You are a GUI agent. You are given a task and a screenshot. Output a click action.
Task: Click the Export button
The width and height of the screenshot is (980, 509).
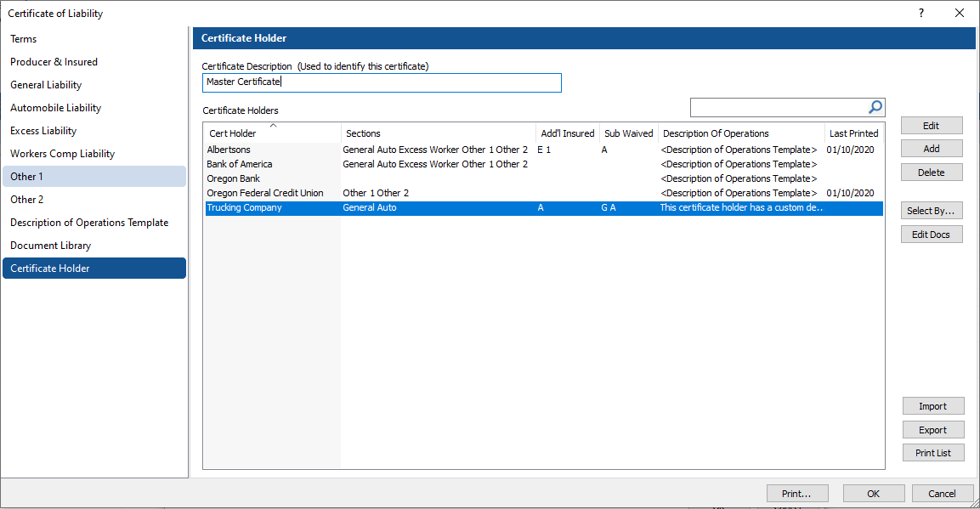[933, 430]
